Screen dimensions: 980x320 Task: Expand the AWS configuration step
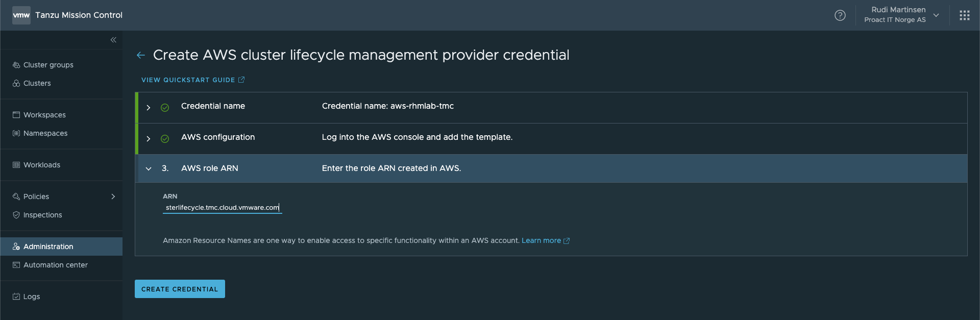tap(149, 139)
